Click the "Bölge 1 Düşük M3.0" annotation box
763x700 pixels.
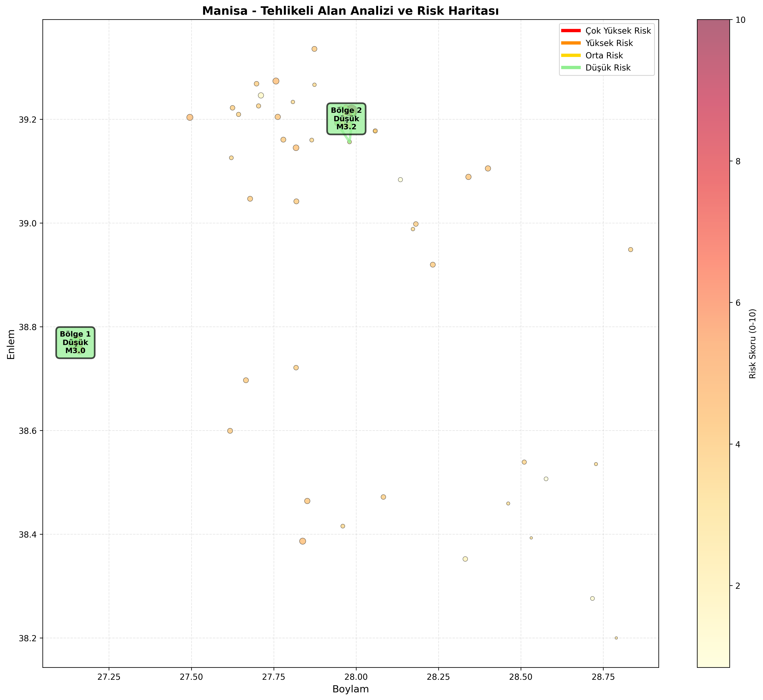[75, 342]
